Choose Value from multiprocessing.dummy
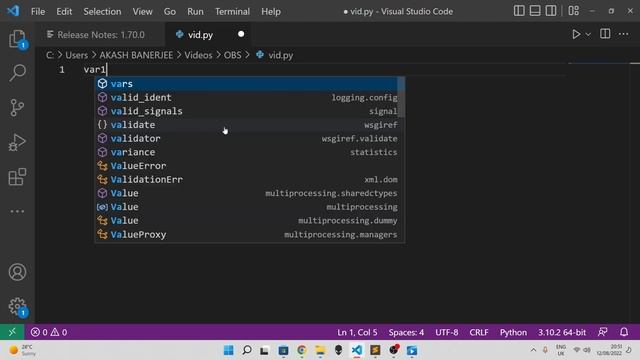The image size is (640, 360). tap(247, 220)
